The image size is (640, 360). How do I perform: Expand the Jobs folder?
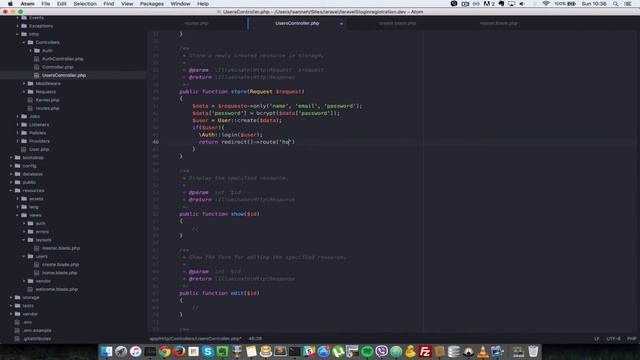[17, 116]
